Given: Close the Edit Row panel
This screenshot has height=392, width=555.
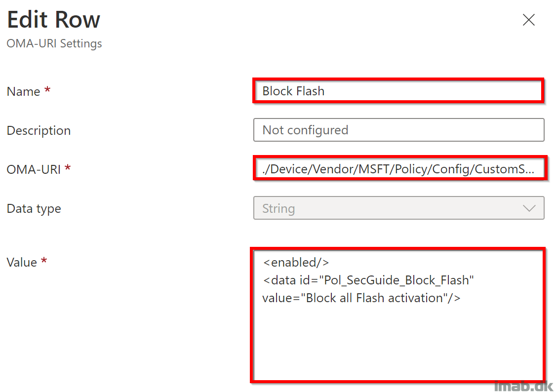Looking at the screenshot, I should [x=528, y=20].
